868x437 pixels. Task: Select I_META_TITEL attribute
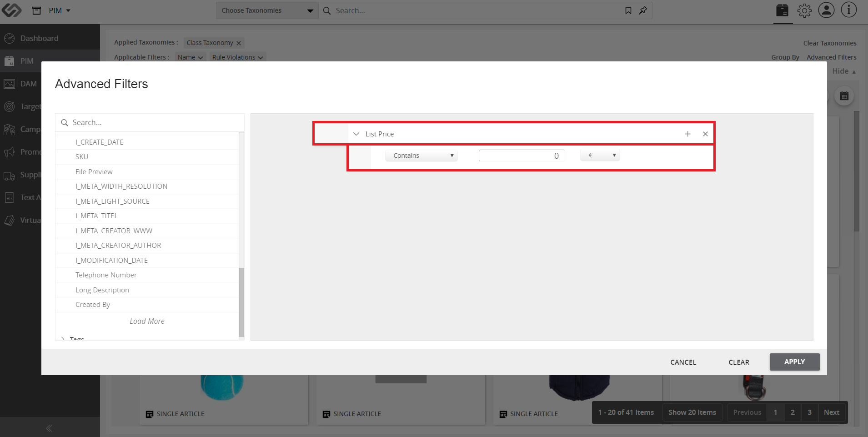(147, 216)
